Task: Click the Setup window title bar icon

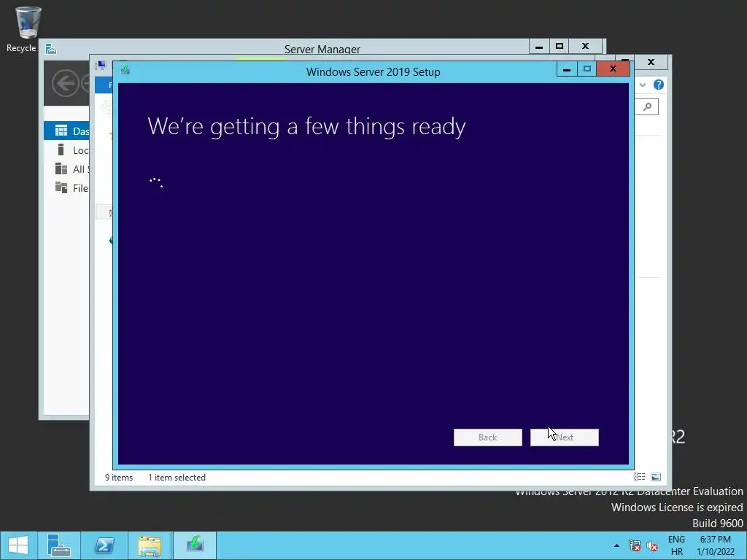Action: (125, 71)
